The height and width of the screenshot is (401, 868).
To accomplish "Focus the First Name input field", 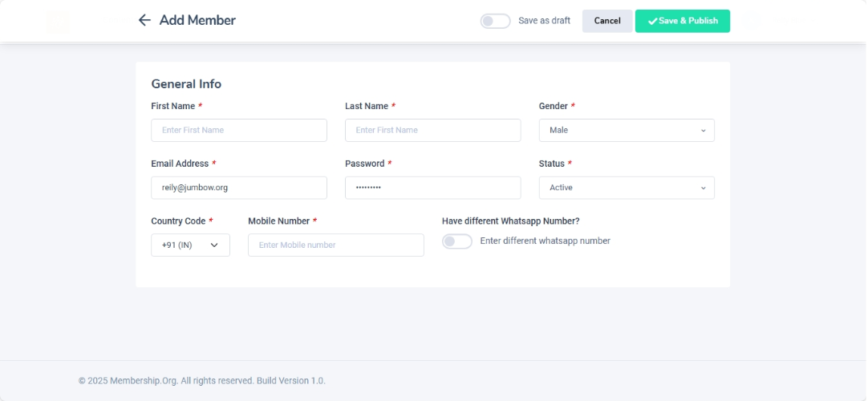I will coord(238,130).
